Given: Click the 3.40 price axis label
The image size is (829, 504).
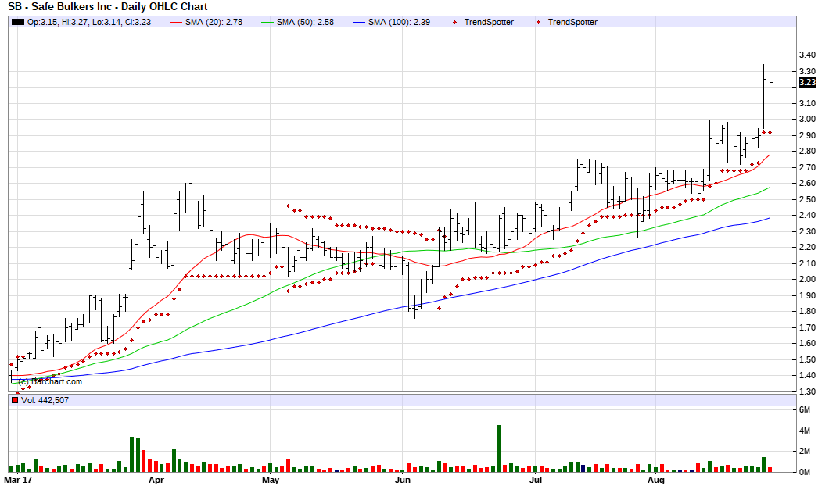Looking at the screenshot, I should 807,55.
